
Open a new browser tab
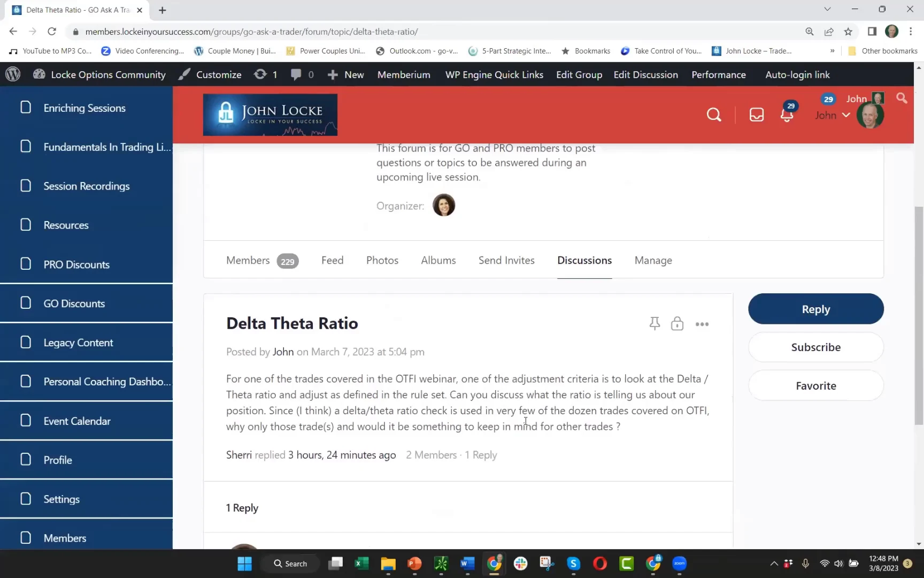pos(163,10)
